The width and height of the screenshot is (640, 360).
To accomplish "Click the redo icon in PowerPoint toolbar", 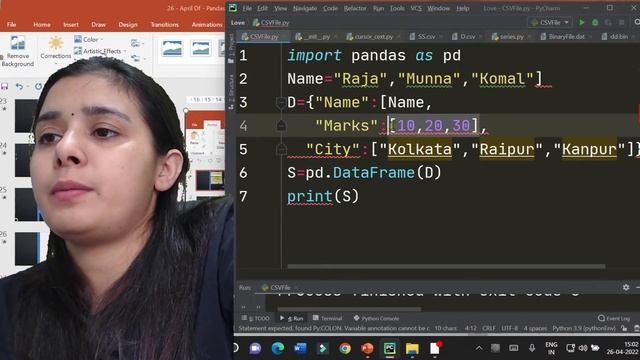I will point(38,86).
